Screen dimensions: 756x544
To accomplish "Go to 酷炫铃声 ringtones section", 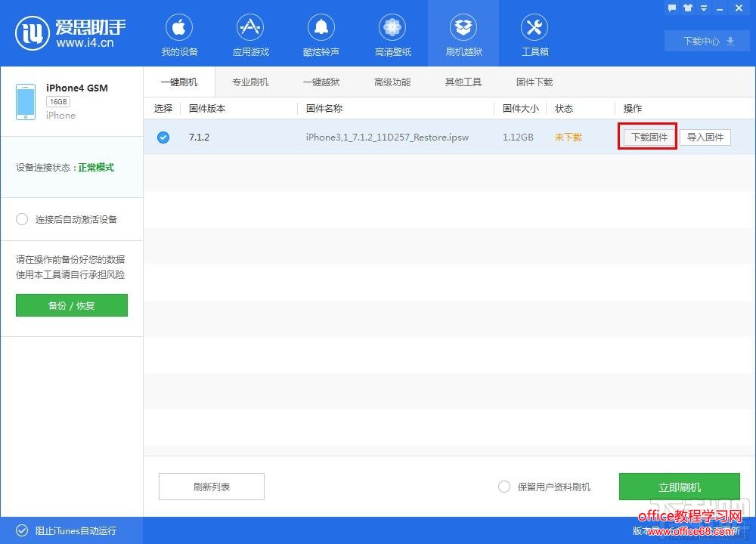I will 321,36.
